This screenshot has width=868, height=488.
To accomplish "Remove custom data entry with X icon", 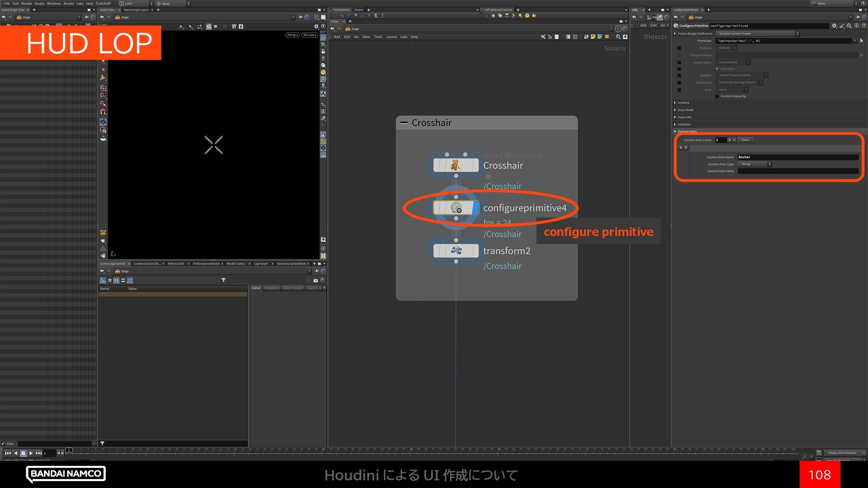I will [681, 148].
